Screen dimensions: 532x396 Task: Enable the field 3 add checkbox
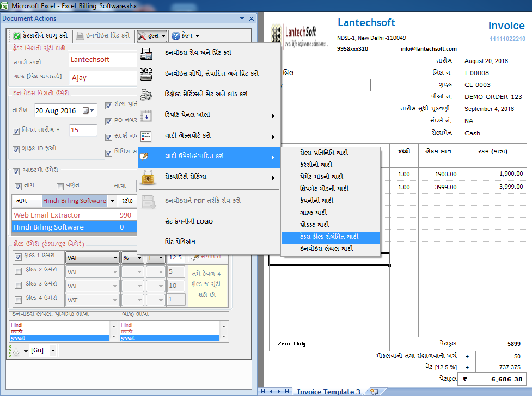19,286
